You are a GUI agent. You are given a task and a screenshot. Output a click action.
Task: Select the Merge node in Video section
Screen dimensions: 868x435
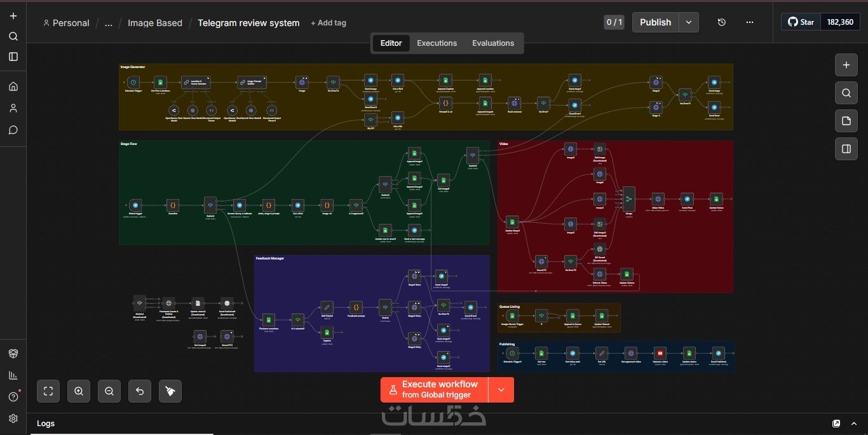pos(628,199)
